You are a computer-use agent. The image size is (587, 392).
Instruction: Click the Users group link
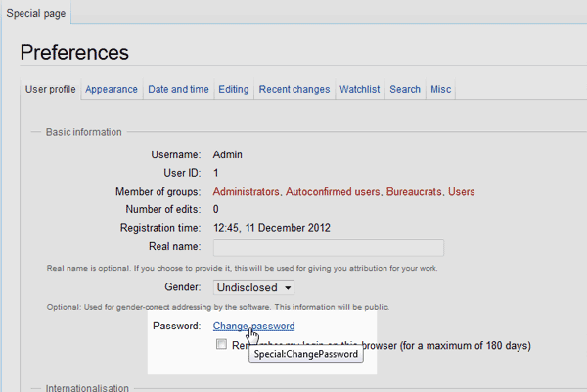[x=461, y=192]
